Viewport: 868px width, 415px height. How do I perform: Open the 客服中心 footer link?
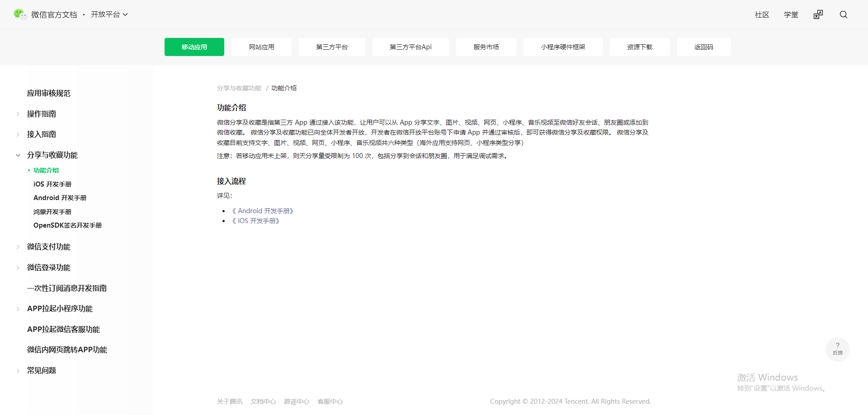pyautogui.click(x=330, y=401)
